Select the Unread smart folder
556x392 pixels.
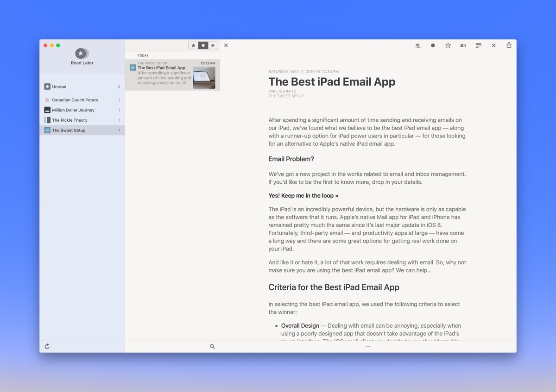(x=82, y=87)
